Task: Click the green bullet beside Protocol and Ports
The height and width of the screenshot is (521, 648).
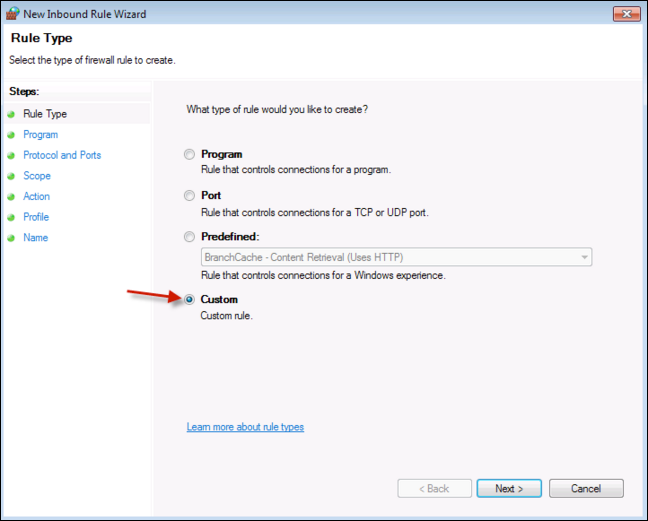Action: (x=11, y=156)
